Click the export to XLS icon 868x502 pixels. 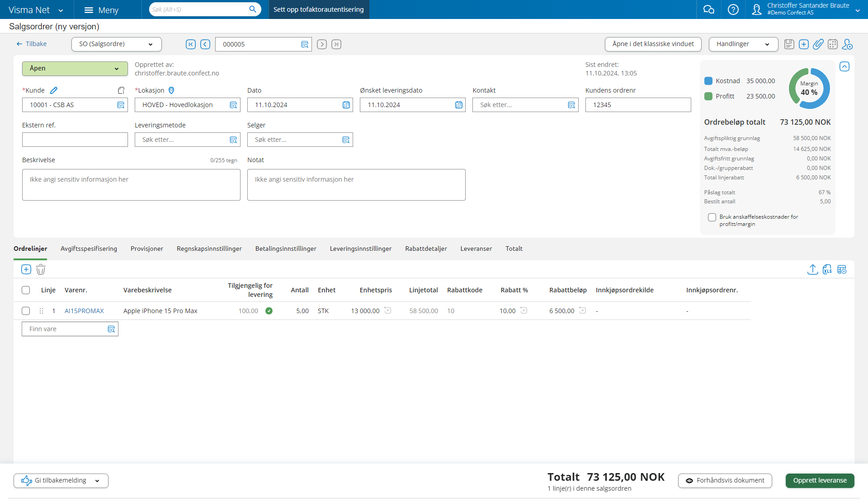click(827, 270)
